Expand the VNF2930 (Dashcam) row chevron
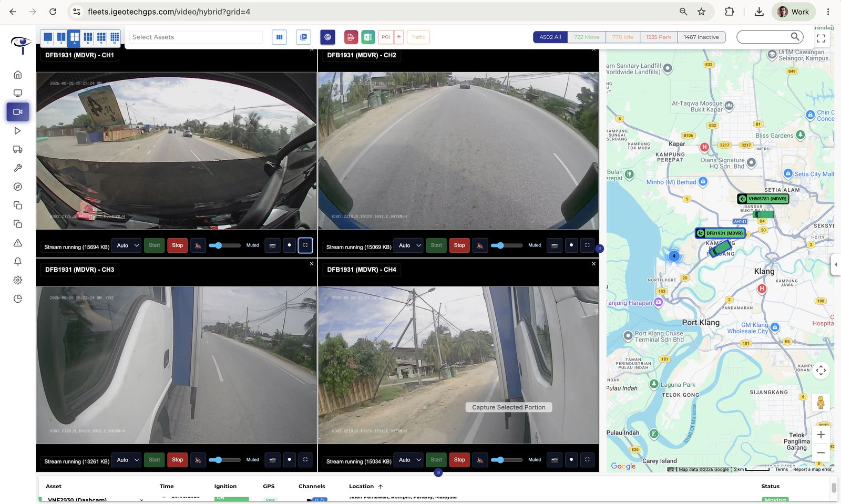841x504 pixels. (141, 500)
